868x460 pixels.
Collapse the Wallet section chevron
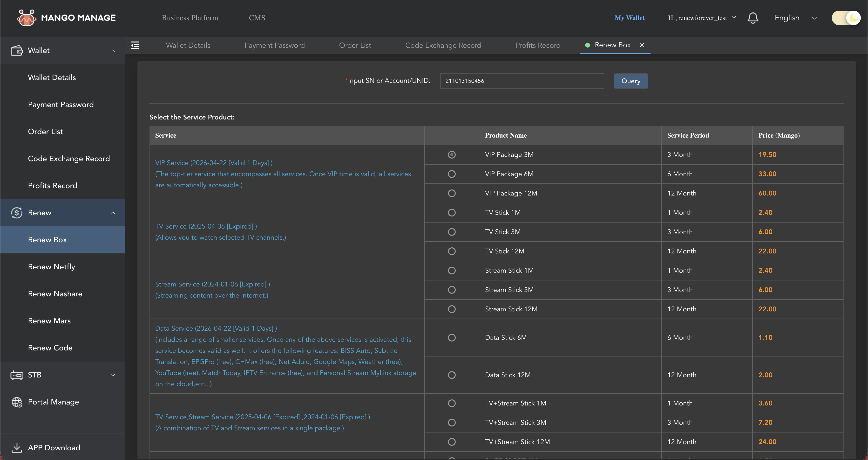(x=113, y=50)
